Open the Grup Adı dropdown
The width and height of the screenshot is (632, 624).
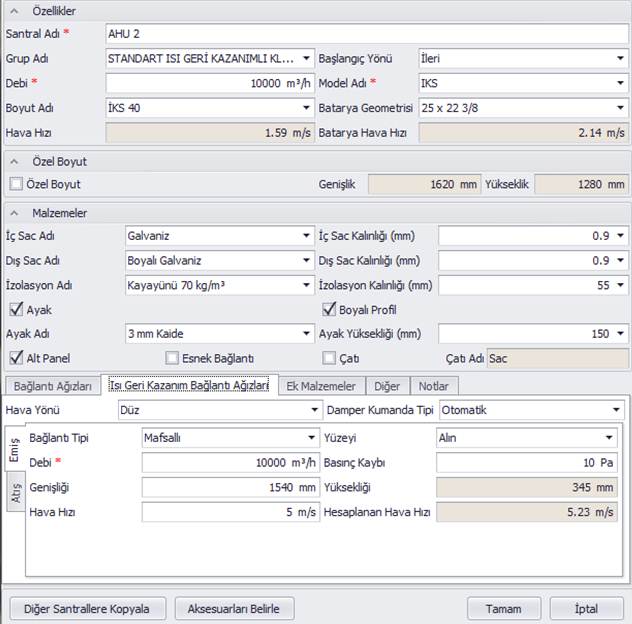[x=305, y=58]
